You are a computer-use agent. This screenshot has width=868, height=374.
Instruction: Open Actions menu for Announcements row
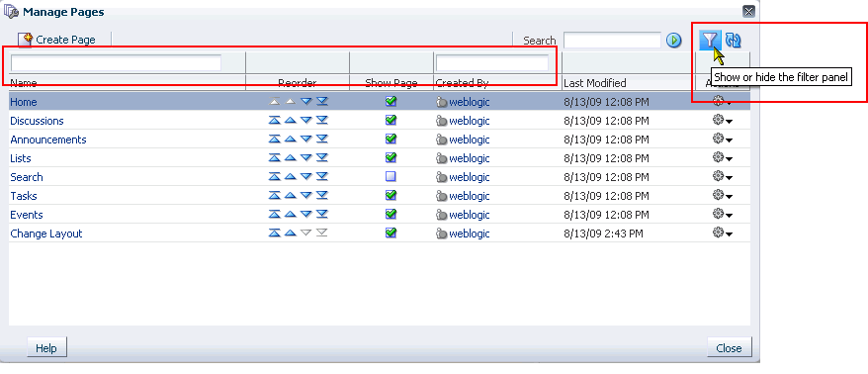[x=723, y=140]
